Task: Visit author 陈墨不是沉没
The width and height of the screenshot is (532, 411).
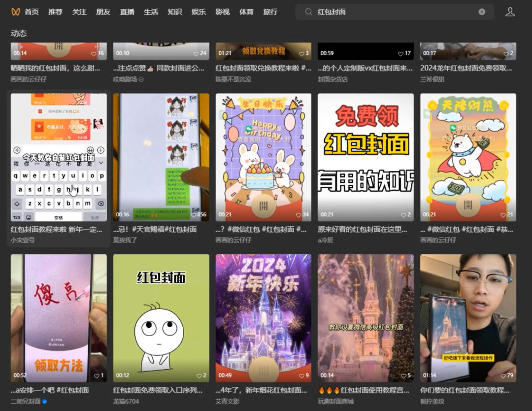Action: 233,79
